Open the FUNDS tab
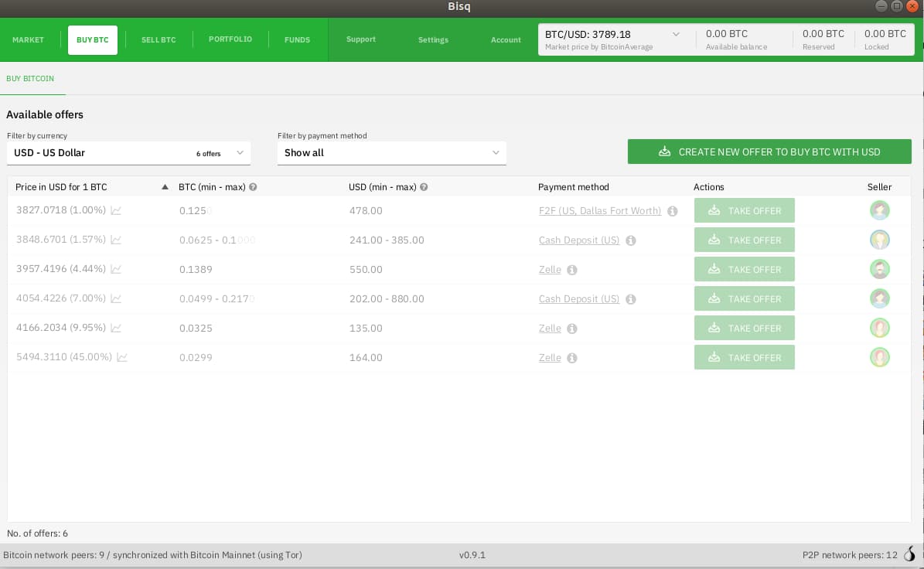The image size is (924, 569). click(297, 39)
